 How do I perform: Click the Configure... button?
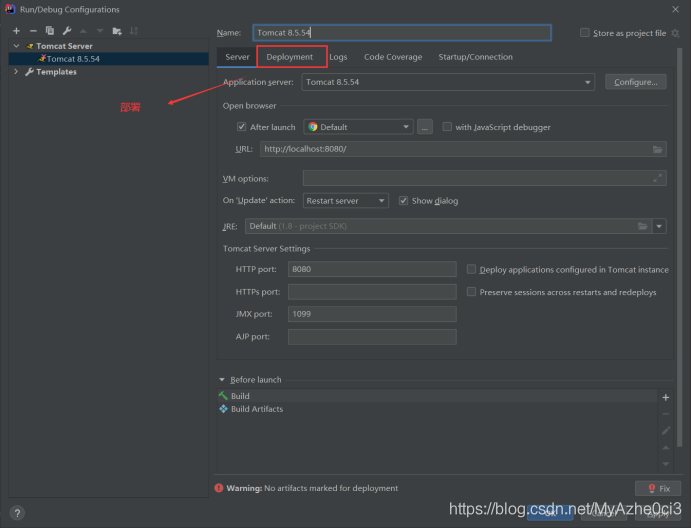click(635, 82)
